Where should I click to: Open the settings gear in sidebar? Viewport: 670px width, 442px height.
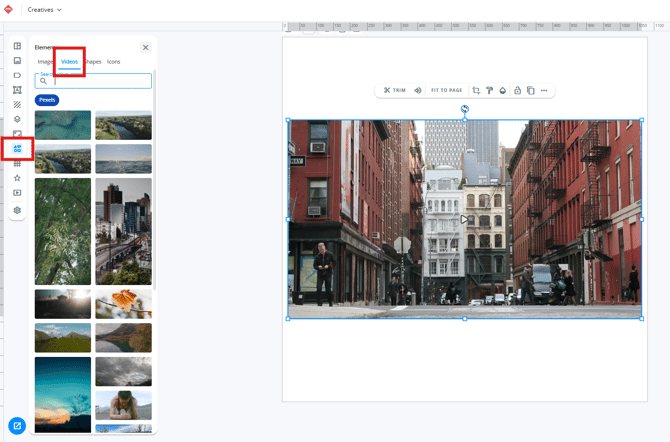point(17,210)
